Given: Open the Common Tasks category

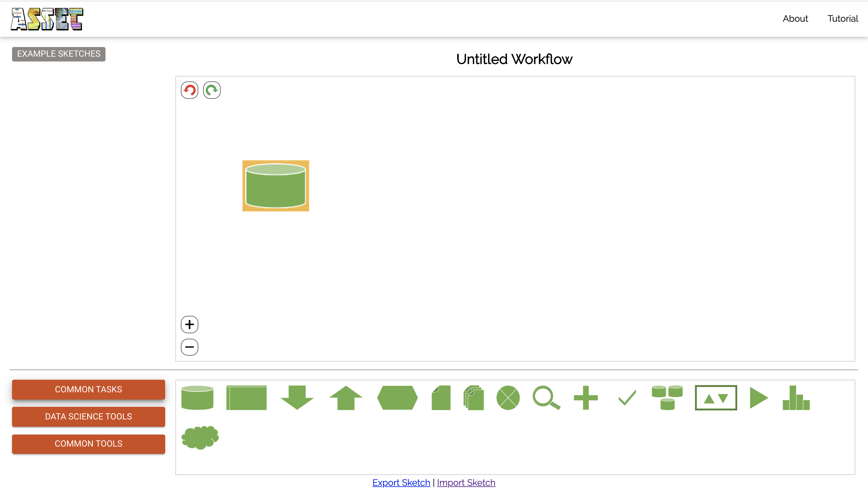Looking at the screenshot, I should [x=88, y=389].
